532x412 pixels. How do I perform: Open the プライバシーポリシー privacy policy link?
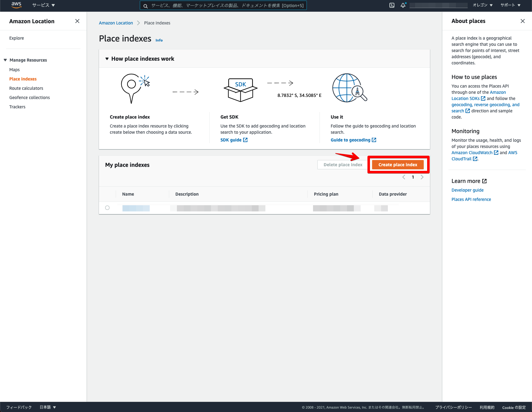coord(453,407)
